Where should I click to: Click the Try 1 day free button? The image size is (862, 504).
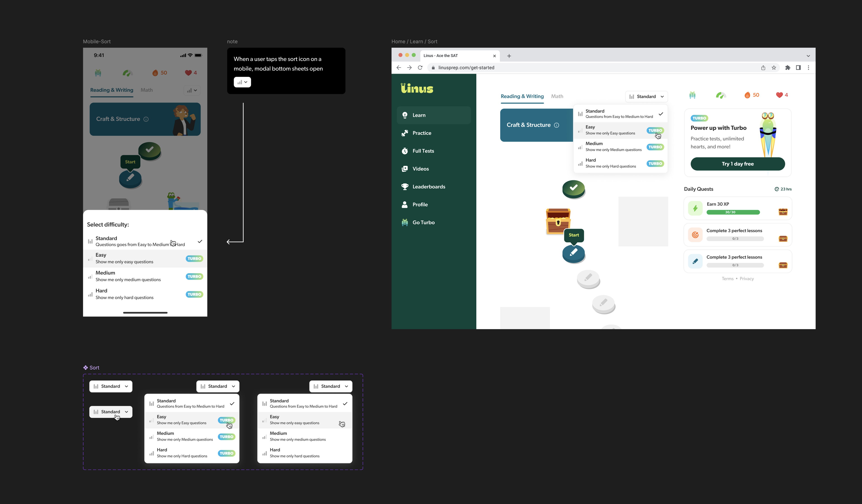pos(738,164)
